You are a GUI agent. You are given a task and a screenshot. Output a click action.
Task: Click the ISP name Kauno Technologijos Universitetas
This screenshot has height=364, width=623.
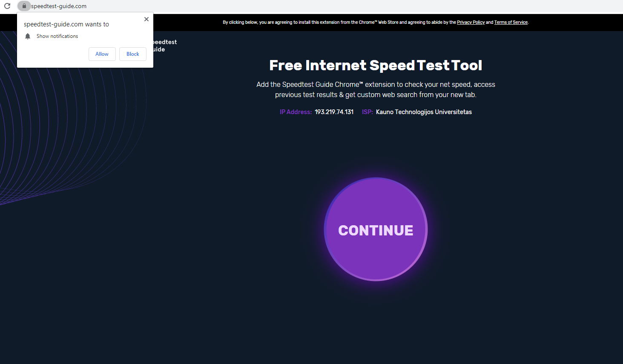tap(424, 112)
